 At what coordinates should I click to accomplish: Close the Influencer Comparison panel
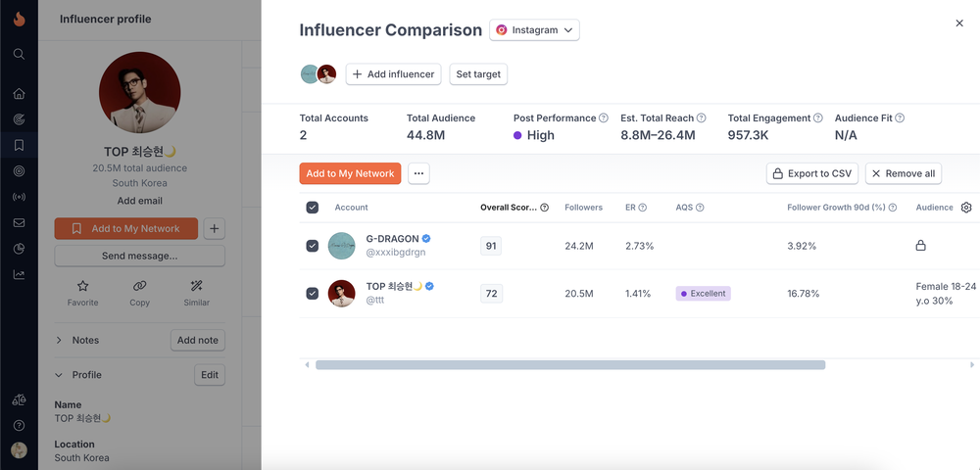pos(959,23)
